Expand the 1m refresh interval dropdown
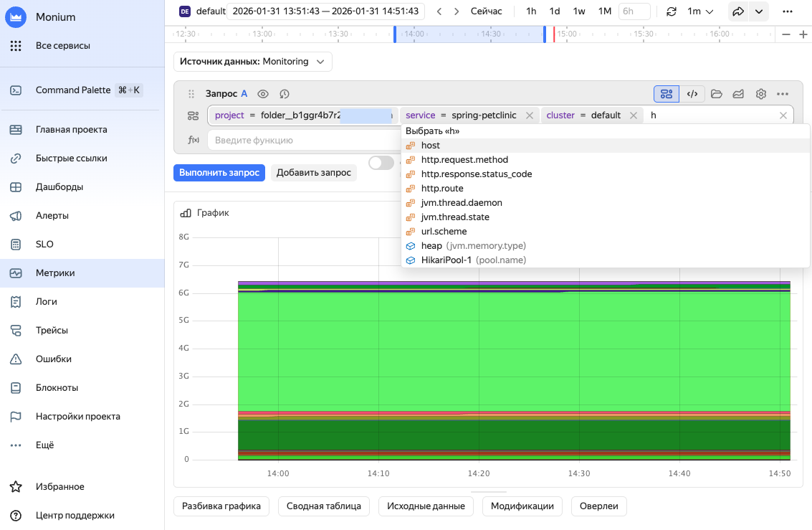 pyautogui.click(x=700, y=11)
